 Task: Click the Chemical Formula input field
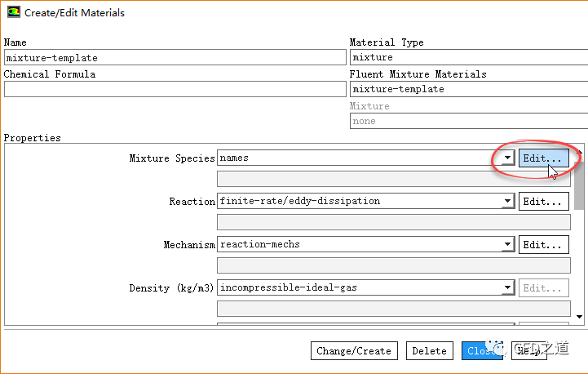click(x=175, y=89)
